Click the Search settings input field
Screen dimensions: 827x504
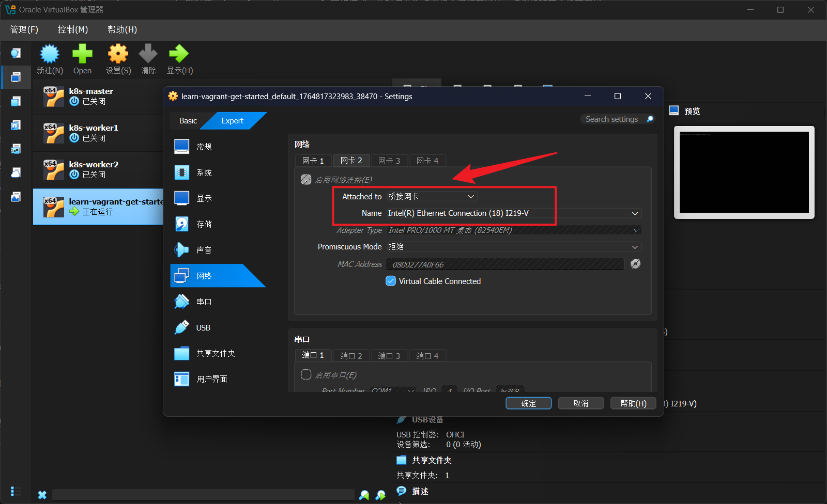tap(612, 119)
